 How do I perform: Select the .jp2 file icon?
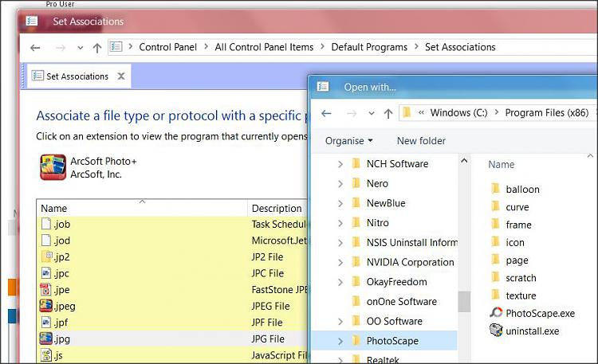pyautogui.click(x=46, y=256)
